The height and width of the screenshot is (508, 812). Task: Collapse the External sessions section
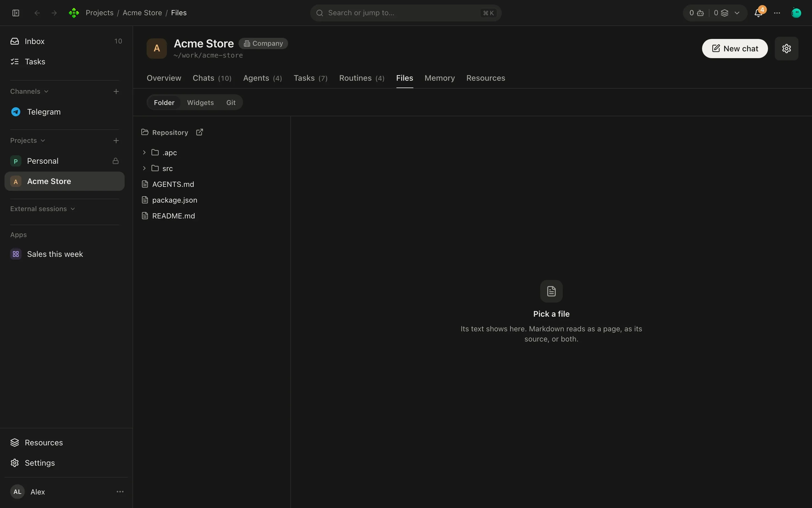pyautogui.click(x=43, y=209)
